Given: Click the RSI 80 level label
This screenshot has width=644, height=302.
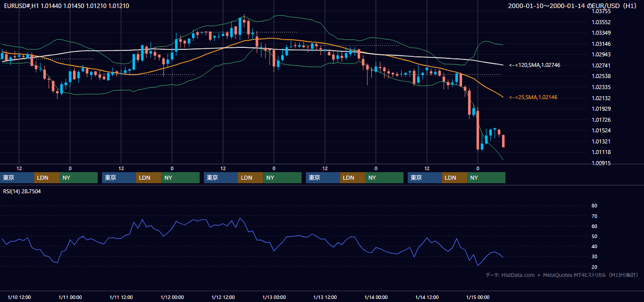Looking at the screenshot, I should pos(594,206).
